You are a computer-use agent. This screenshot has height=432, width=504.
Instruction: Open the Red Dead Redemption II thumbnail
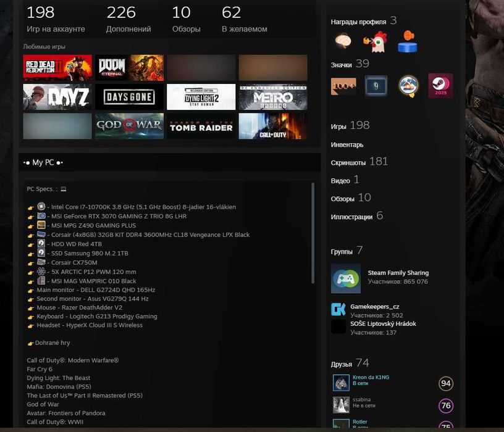point(57,67)
